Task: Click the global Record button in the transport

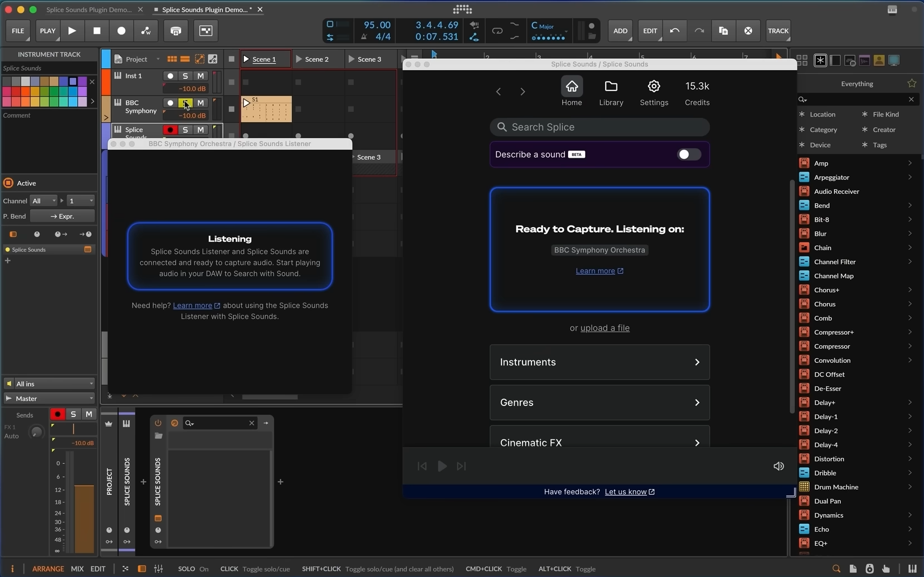Action: click(x=121, y=31)
